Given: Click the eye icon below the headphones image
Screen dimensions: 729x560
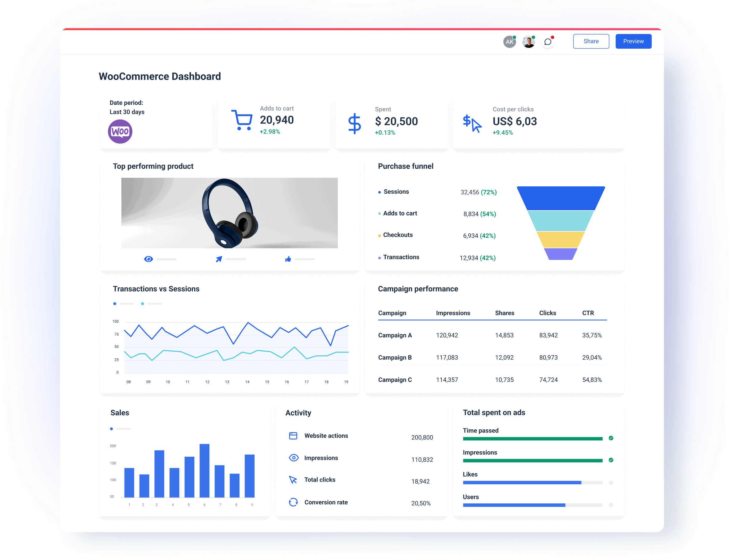Looking at the screenshot, I should (x=149, y=259).
